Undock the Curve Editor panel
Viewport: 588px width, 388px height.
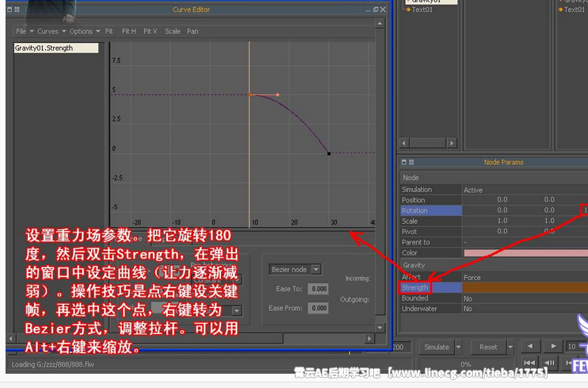coord(376,10)
